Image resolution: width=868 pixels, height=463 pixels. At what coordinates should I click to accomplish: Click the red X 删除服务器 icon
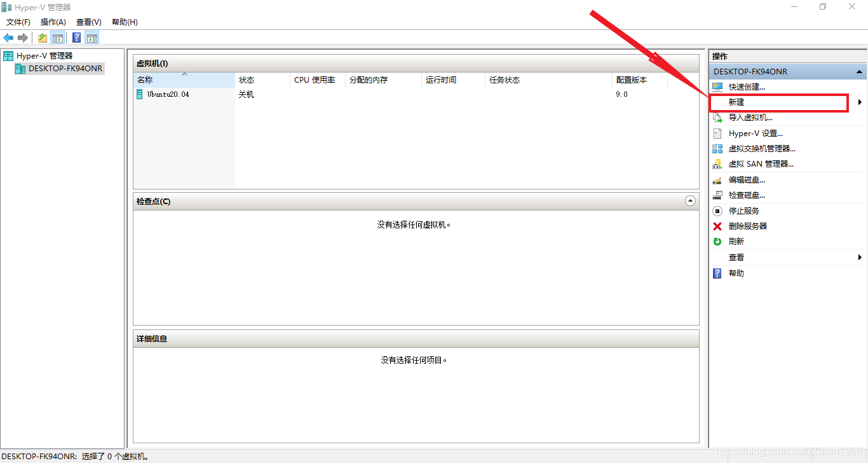717,226
